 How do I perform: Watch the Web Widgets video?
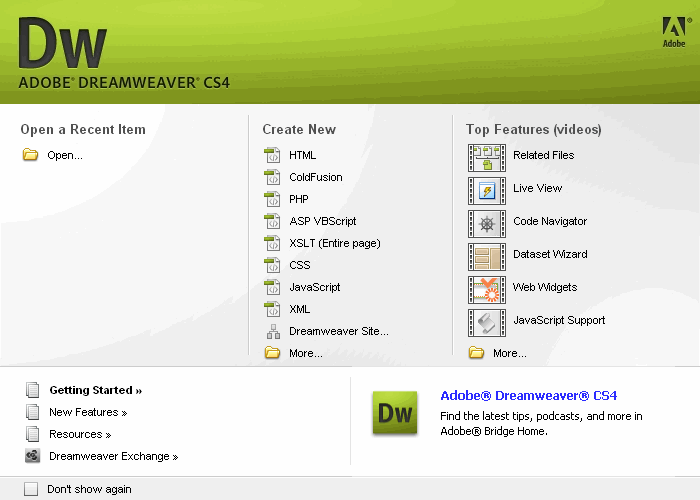click(x=545, y=287)
